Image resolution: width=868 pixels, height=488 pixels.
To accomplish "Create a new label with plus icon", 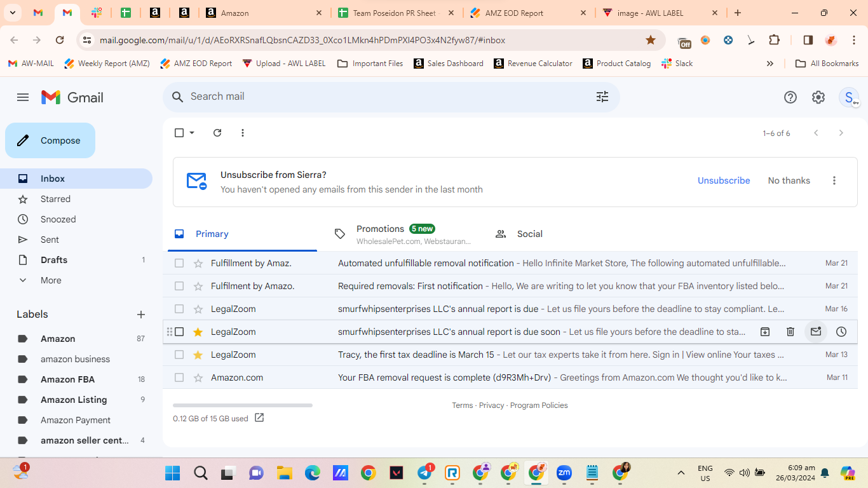I will pyautogui.click(x=141, y=315).
